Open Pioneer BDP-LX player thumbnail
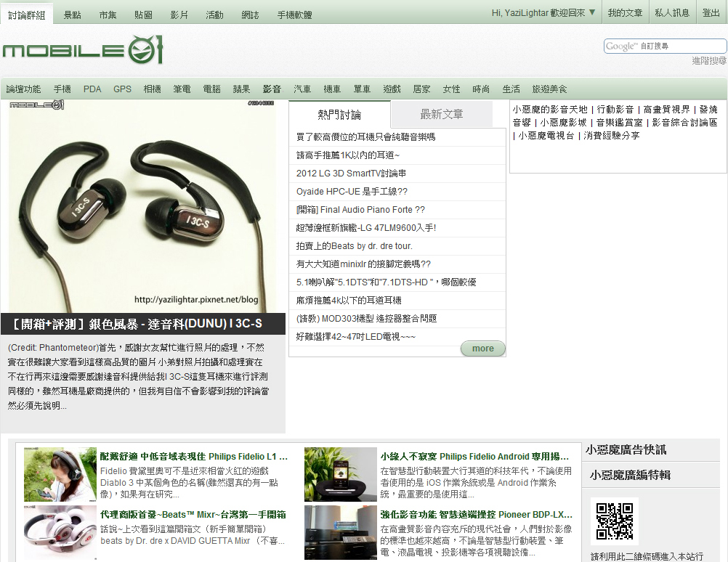The height and width of the screenshot is (562, 728). coord(340,533)
